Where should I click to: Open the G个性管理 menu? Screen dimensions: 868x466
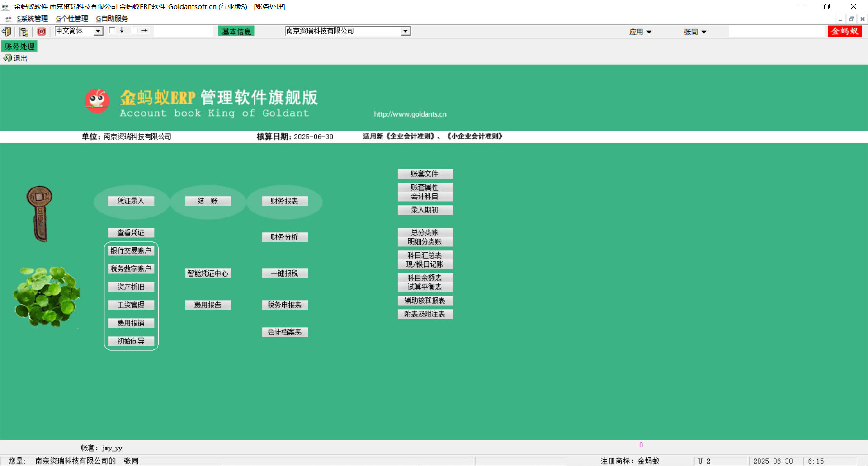[72, 19]
